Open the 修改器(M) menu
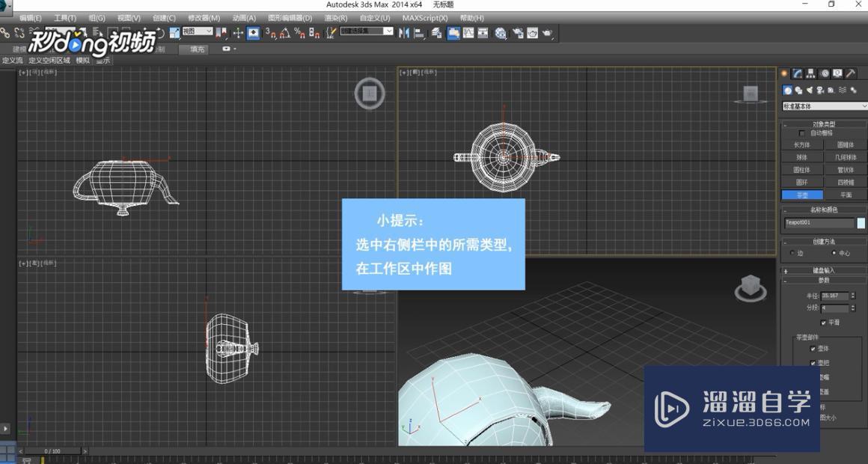Image resolution: width=868 pixels, height=464 pixels. (x=204, y=18)
